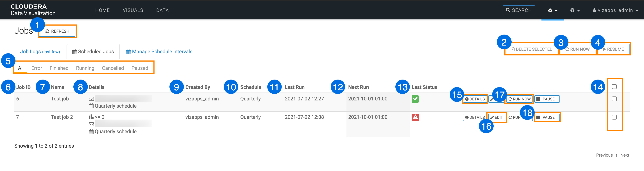Open the Manage Schedule Intervals tab

159,51
